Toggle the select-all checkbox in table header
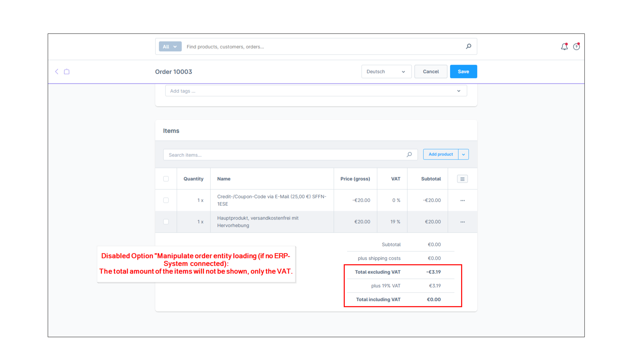644x362 pixels. 166,179
